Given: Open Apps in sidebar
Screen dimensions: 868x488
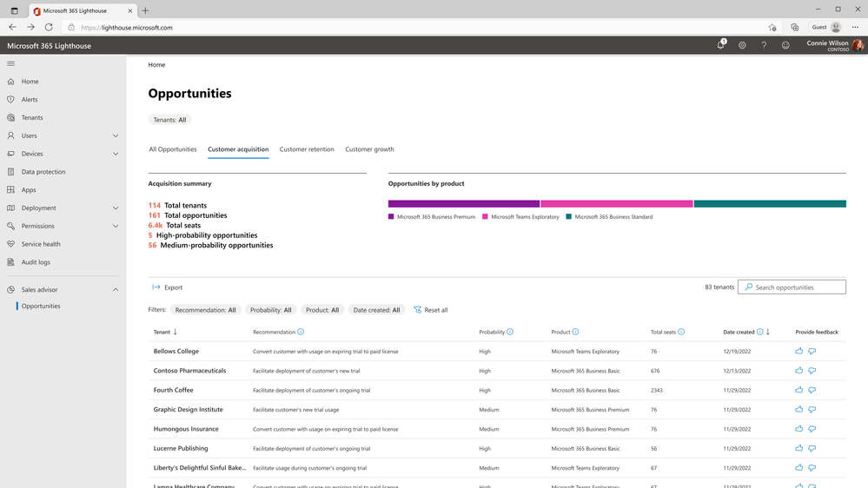Looking at the screenshot, I should coord(29,190).
